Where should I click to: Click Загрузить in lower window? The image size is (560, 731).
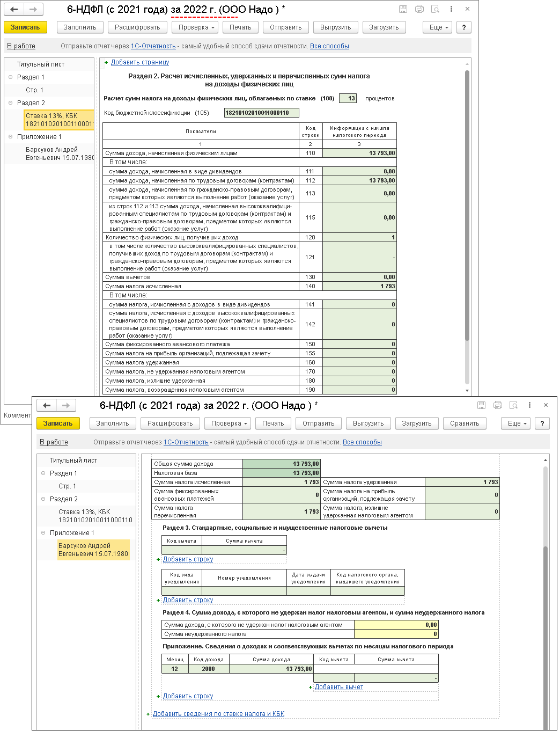[417, 423]
